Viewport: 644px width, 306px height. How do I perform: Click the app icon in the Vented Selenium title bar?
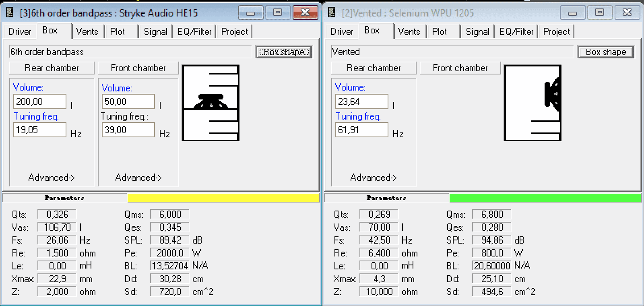(332, 13)
